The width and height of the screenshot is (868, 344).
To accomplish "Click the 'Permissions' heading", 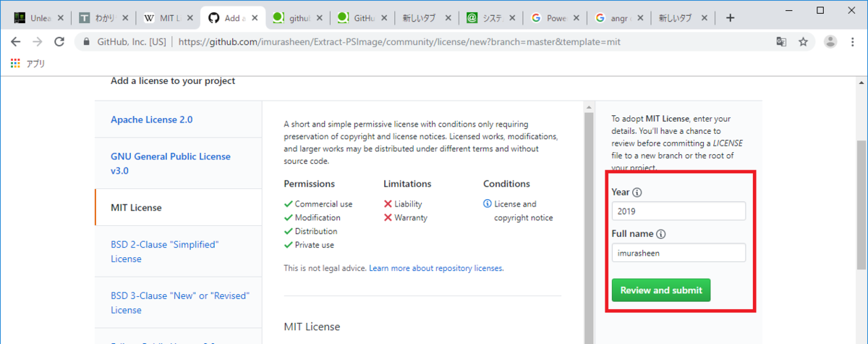I will point(310,184).
